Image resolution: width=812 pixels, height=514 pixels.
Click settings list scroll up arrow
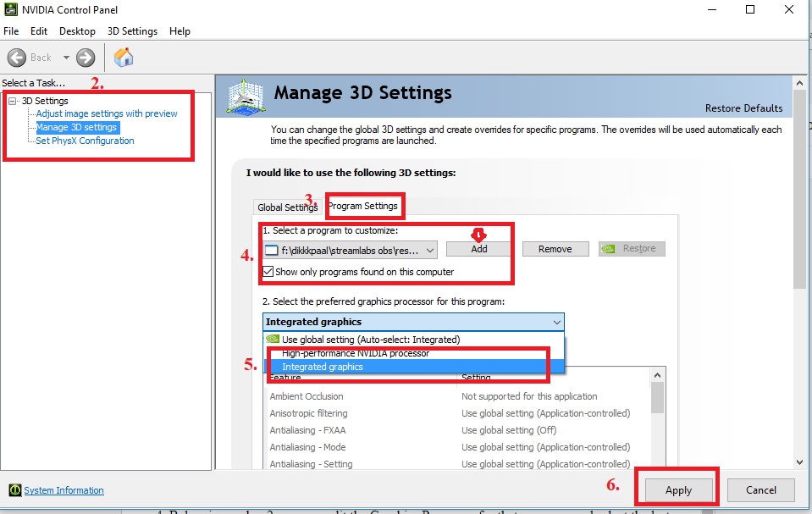pos(657,375)
